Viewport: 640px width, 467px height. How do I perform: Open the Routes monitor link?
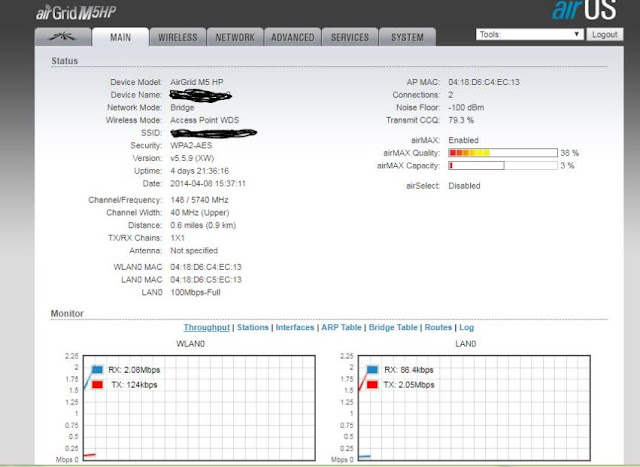[x=438, y=327]
